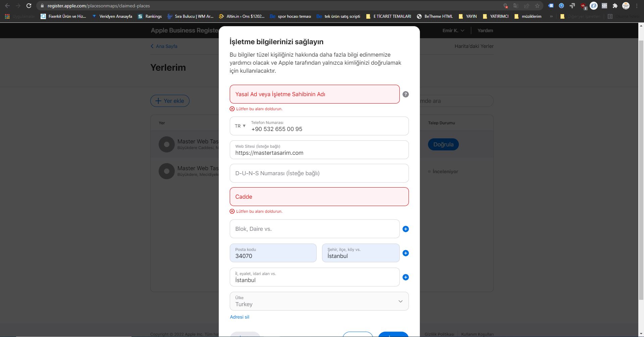Open the blue tag extension icon
644x337 pixels.
551,6
